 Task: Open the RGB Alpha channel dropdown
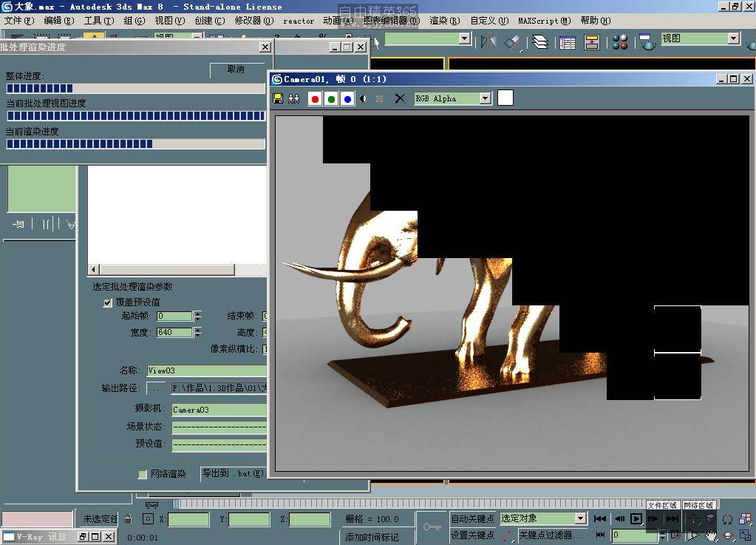coord(485,98)
